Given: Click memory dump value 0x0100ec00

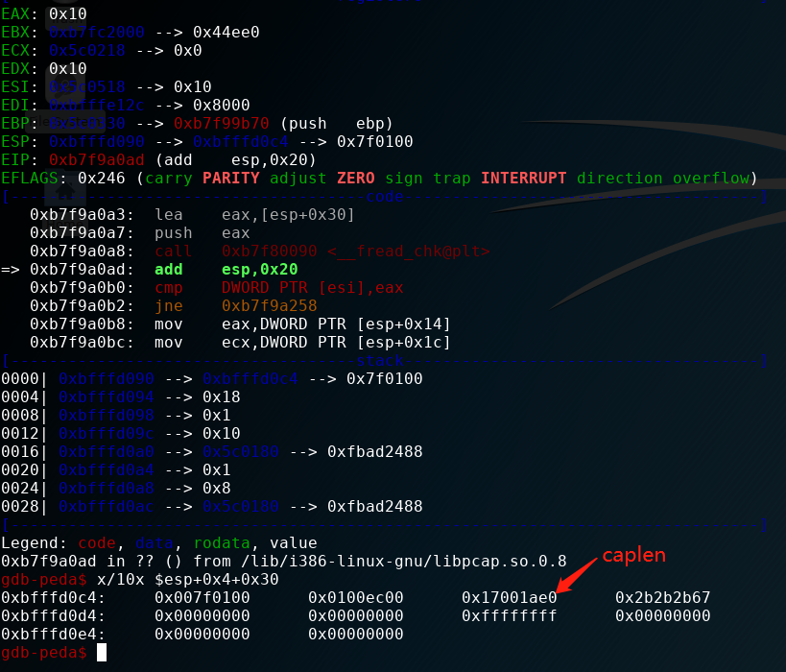Looking at the screenshot, I should (x=356, y=598).
